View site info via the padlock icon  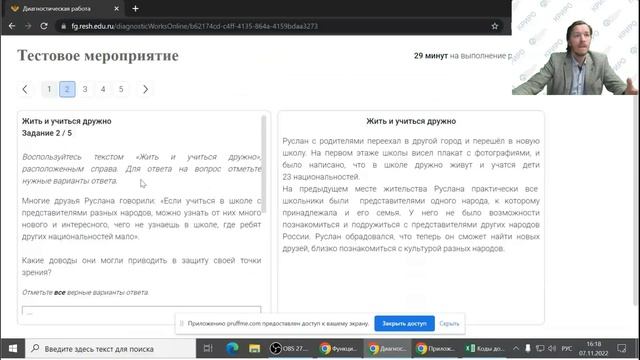tap(63, 26)
